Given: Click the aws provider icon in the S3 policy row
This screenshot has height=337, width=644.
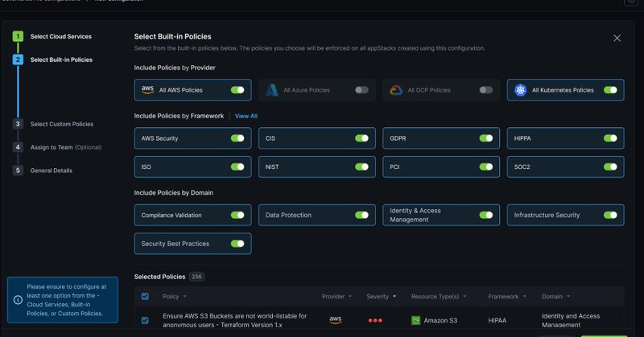Looking at the screenshot, I should point(336,320).
